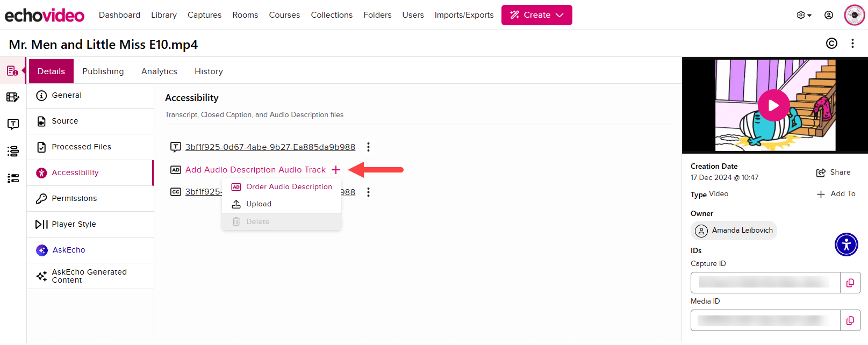Image resolution: width=868 pixels, height=345 pixels.
Task: Open the chapters list sidebar icon
Action: tap(13, 151)
